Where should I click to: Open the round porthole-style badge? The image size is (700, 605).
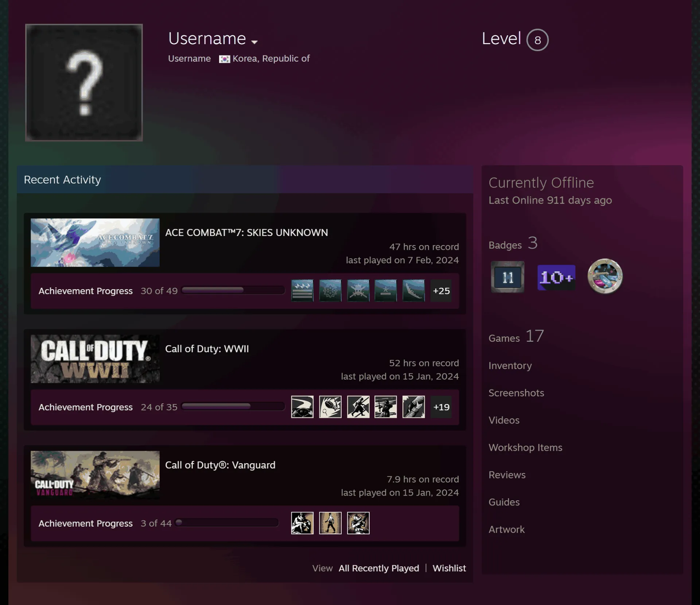coord(605,276)
